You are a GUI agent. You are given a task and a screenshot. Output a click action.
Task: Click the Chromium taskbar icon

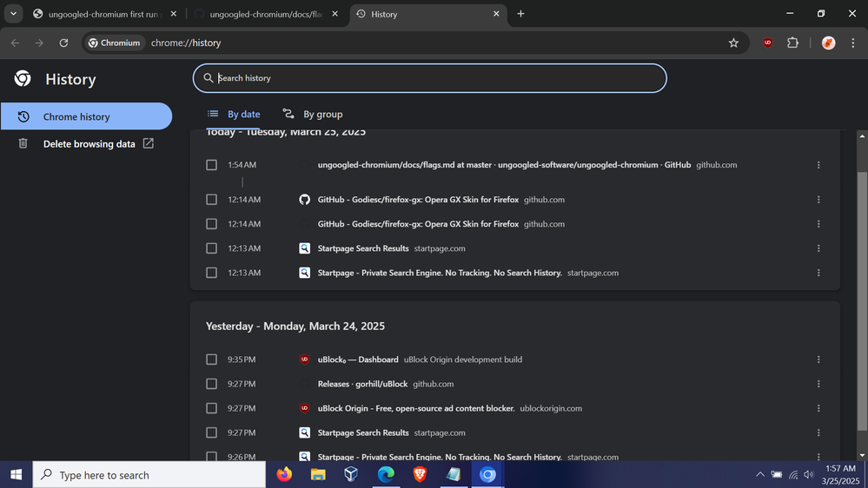point(487,475)
